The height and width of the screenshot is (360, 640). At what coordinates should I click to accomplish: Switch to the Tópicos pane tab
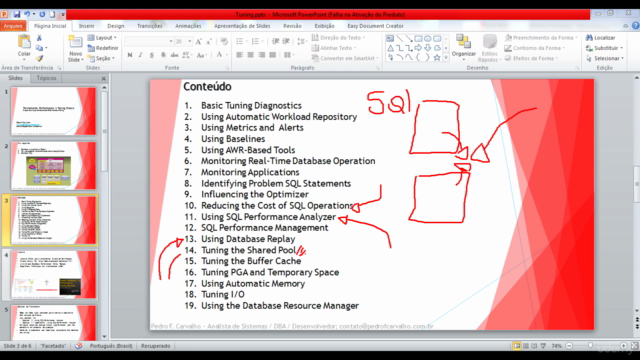click(47, 78)
